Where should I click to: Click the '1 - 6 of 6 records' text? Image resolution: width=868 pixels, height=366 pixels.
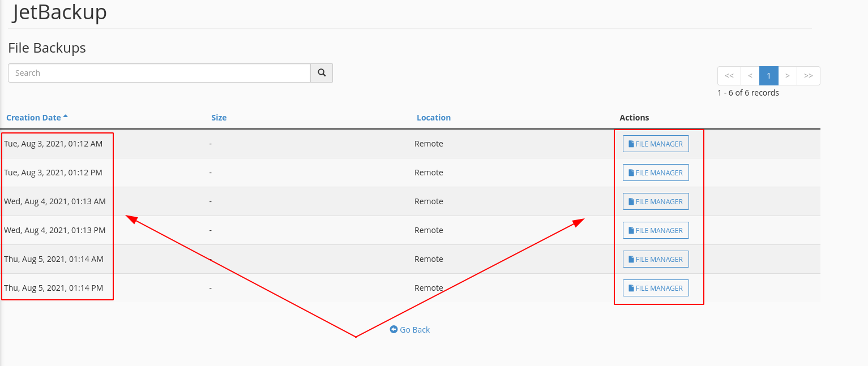[748, 93]
